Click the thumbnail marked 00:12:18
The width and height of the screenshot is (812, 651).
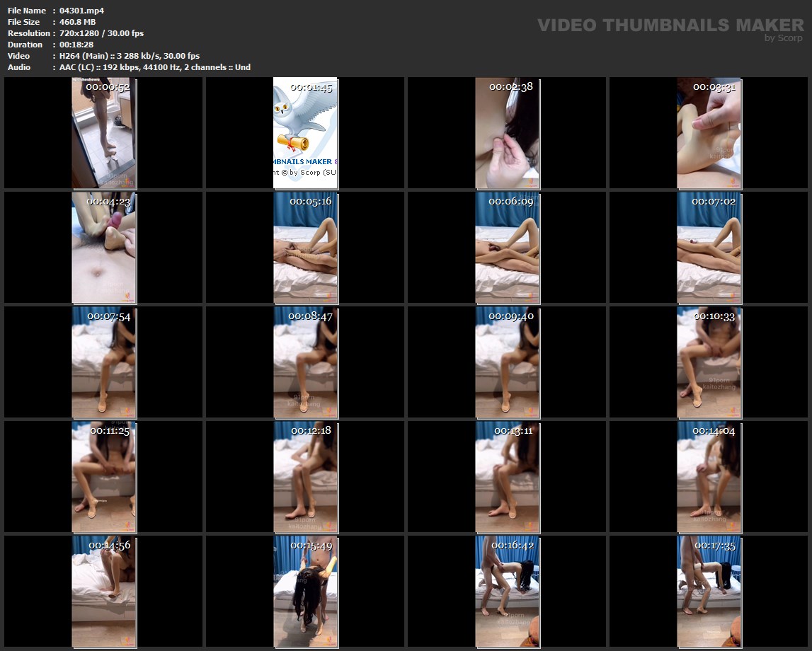point(305,477)
